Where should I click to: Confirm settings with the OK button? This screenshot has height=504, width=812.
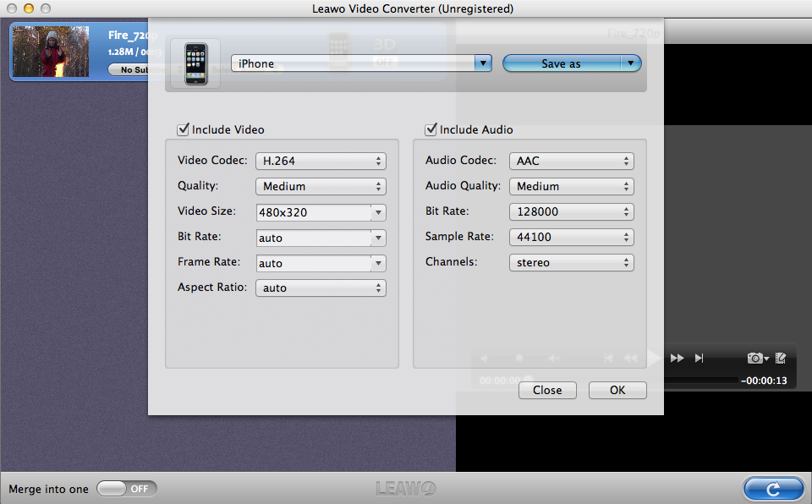617,390
